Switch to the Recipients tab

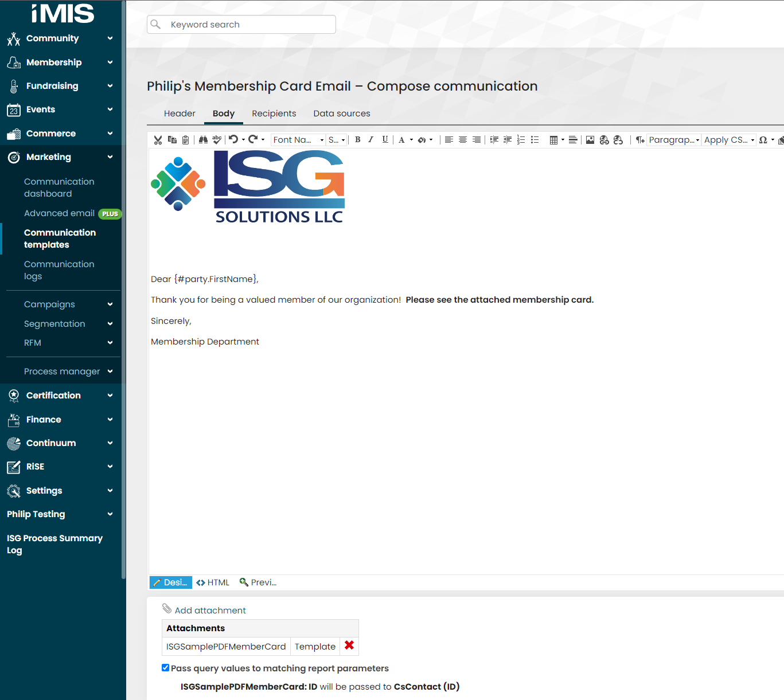[274, 114]
